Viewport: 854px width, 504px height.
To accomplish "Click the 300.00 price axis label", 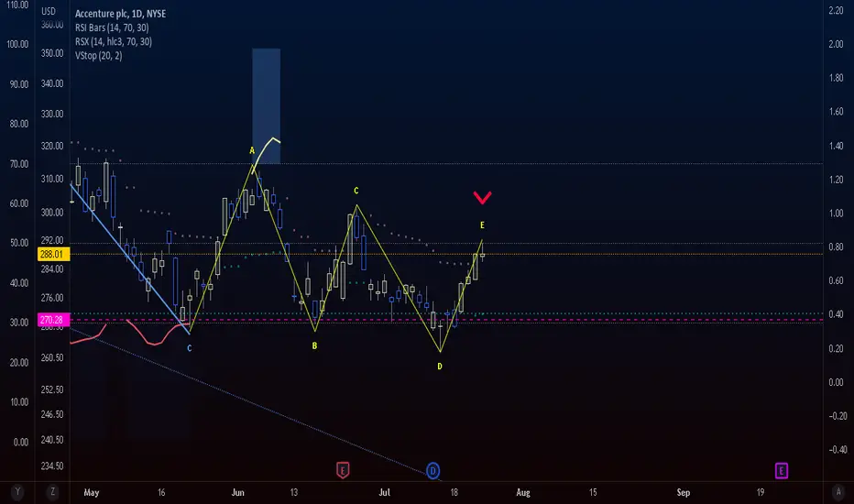I will [52, 213].
